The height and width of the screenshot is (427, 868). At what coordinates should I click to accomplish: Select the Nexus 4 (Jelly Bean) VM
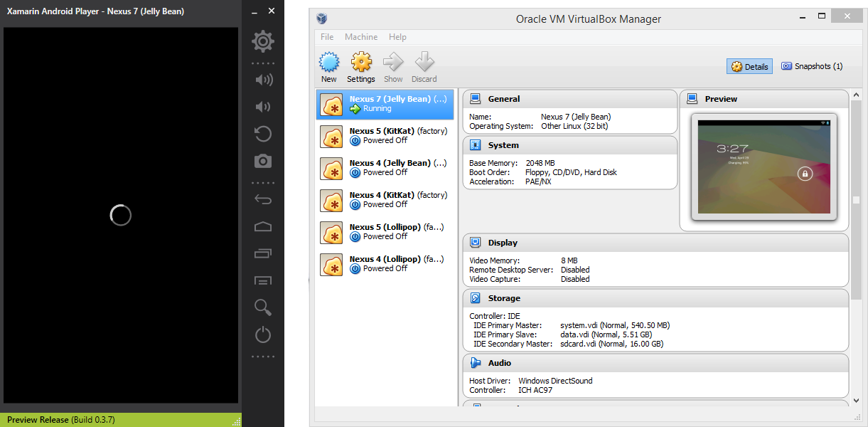[x=385, y=168]
